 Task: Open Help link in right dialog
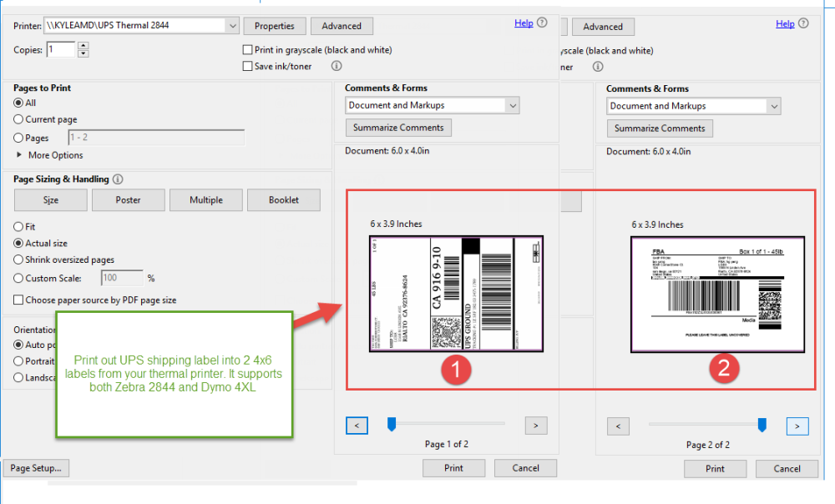pyautogui.click(x=785, y=23)
